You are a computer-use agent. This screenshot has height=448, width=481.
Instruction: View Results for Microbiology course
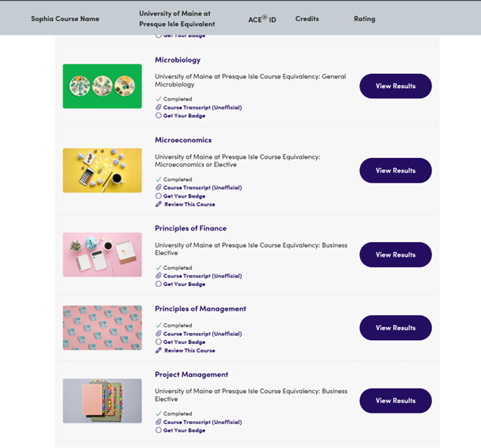coord(395,86)
